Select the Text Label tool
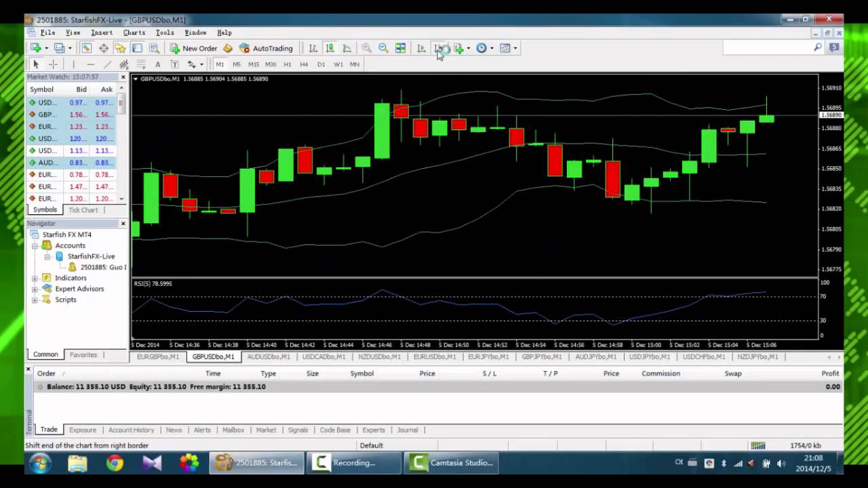 coord(174,64)
